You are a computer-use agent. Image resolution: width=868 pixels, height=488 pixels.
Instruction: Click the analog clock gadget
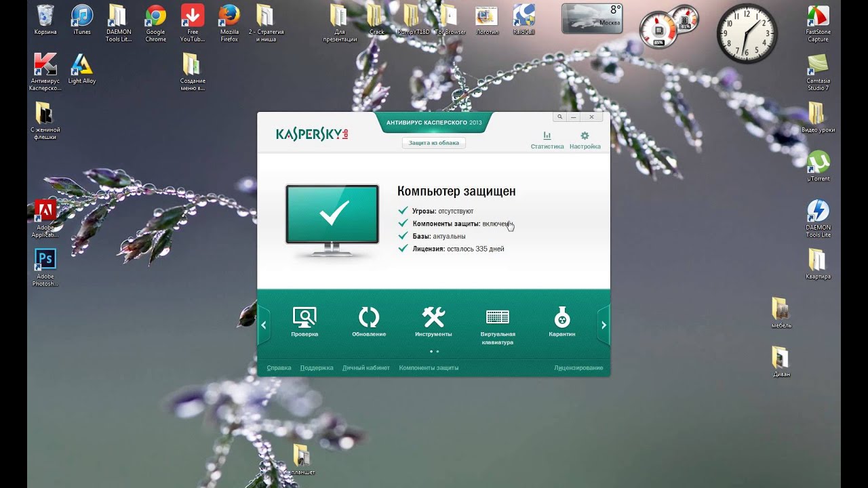[747, 33]
